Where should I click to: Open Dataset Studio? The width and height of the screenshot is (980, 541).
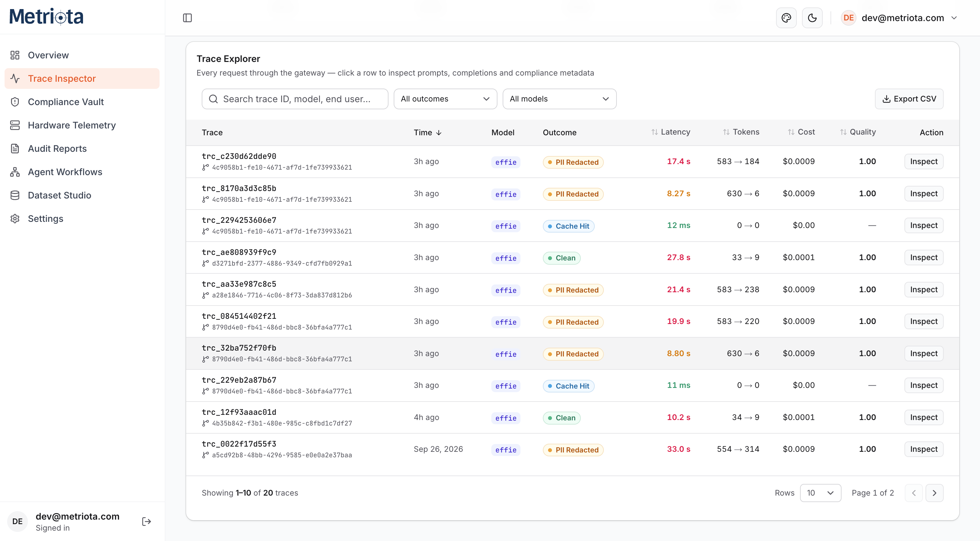(x=82, y=195)
